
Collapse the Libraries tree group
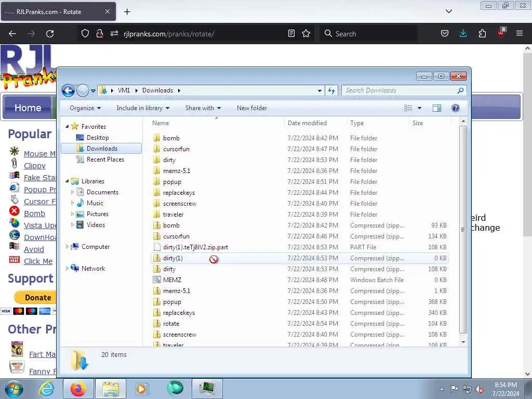[67, 181]
